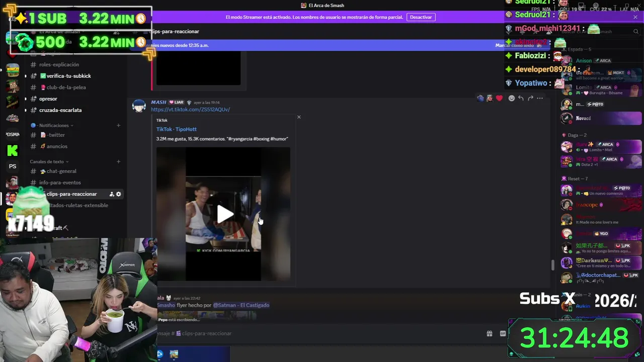The height and width of the screenshot is (362, 644).
Task: Create a channel in Canales de texto
Action: (119, 161)
